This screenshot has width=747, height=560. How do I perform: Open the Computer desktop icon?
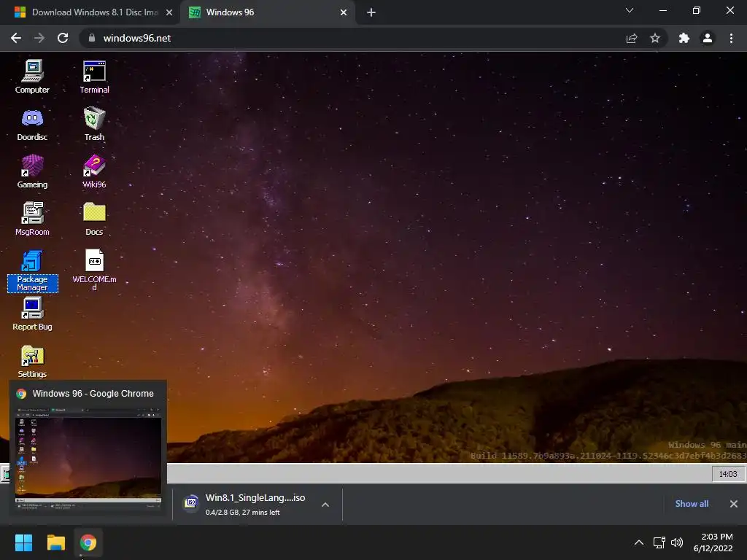click(x=32, y=76)
